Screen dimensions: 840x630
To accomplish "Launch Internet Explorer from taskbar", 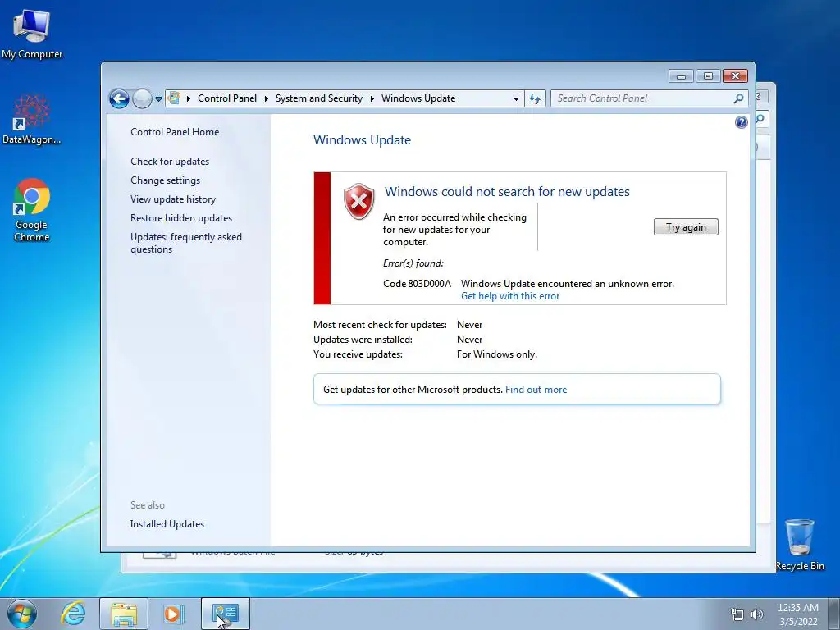I will click(73, 614).
